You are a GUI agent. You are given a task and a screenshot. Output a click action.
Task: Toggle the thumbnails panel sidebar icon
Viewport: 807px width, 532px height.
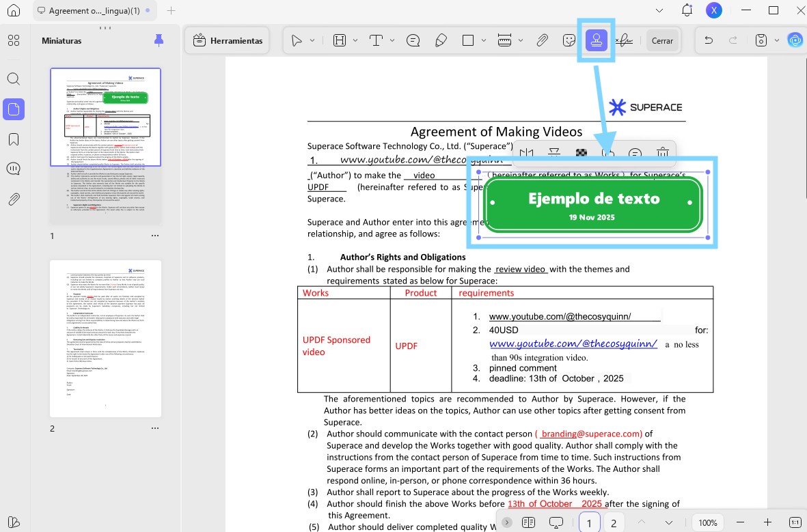[14, 109]
